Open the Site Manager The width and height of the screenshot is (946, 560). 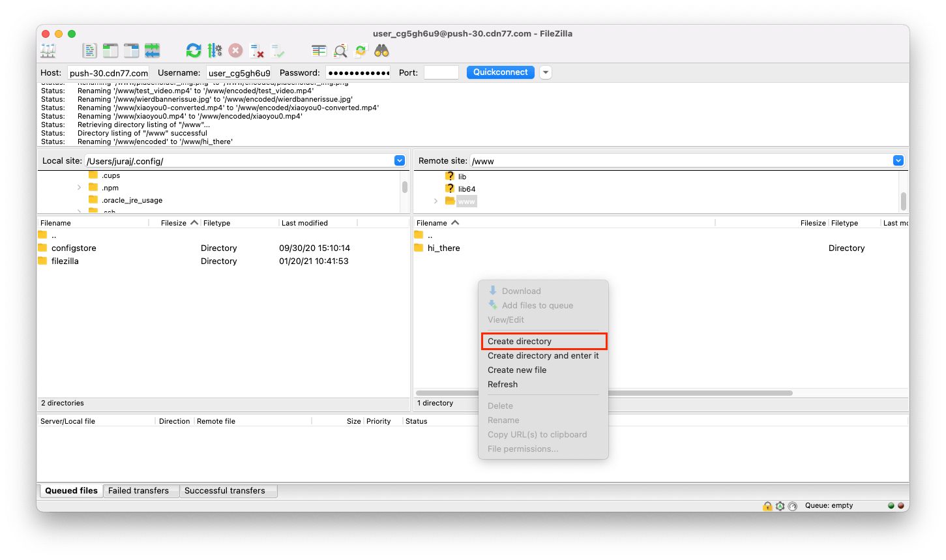pos(48,51)
